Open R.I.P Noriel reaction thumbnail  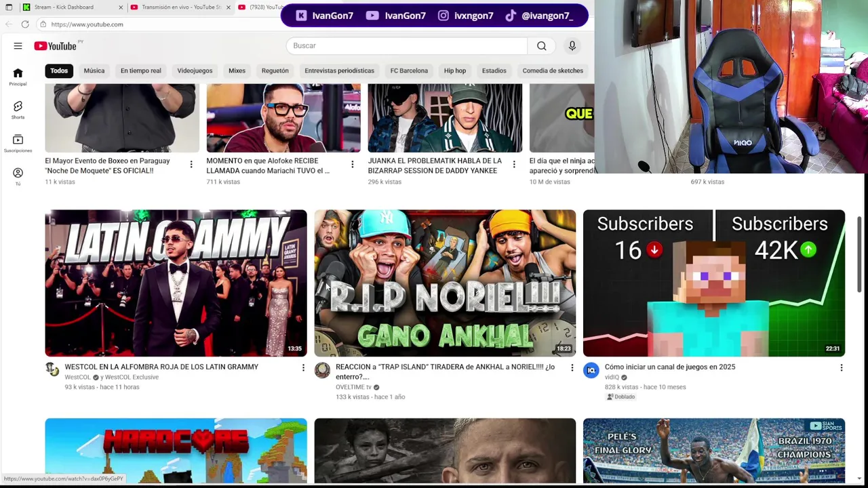point(445,283)
